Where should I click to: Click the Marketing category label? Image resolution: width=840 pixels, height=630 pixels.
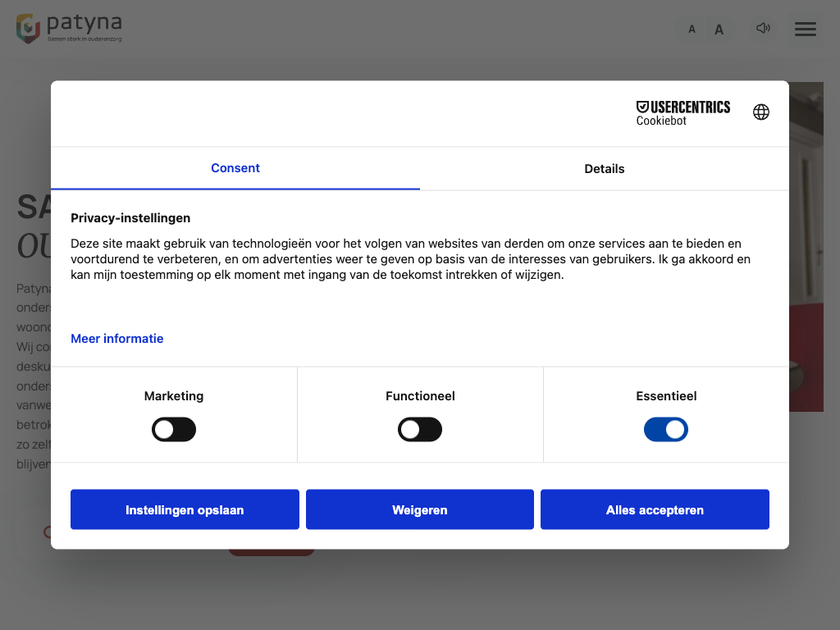[174, 396]
